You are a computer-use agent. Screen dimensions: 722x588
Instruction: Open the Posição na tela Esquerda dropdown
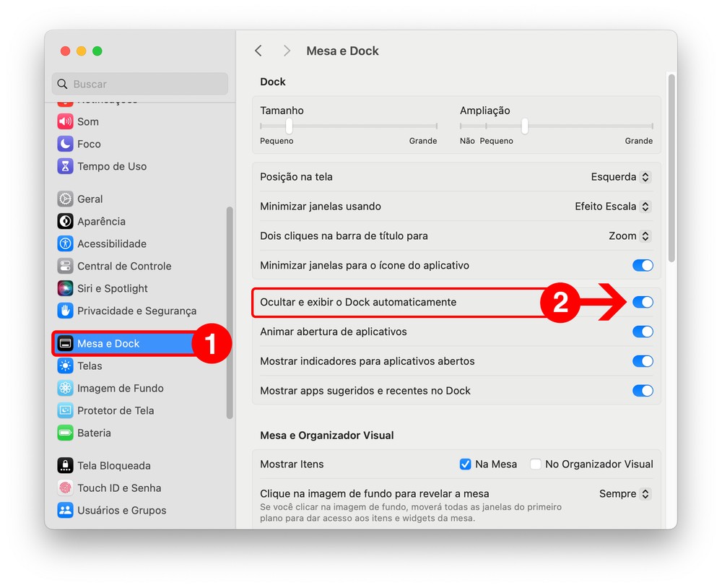click(x=621, y=177)
